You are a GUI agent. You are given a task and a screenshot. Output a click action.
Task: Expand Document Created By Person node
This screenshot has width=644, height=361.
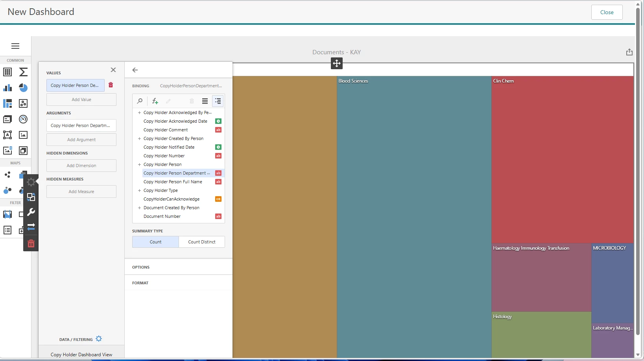pos(139,208)
